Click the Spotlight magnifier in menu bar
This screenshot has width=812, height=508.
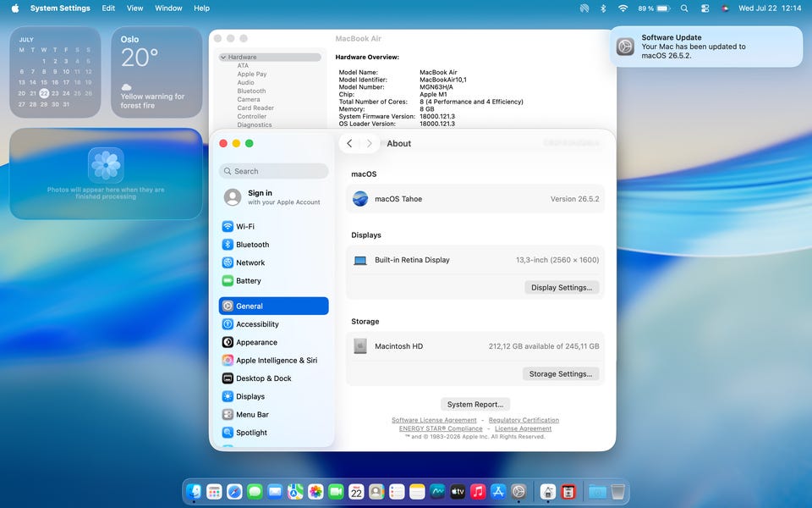(684, 8)
